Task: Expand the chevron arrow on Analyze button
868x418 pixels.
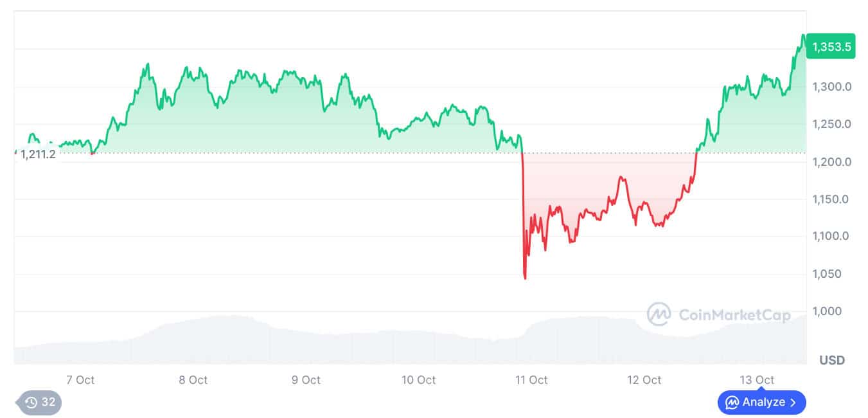Action: (x=793, y=403)
